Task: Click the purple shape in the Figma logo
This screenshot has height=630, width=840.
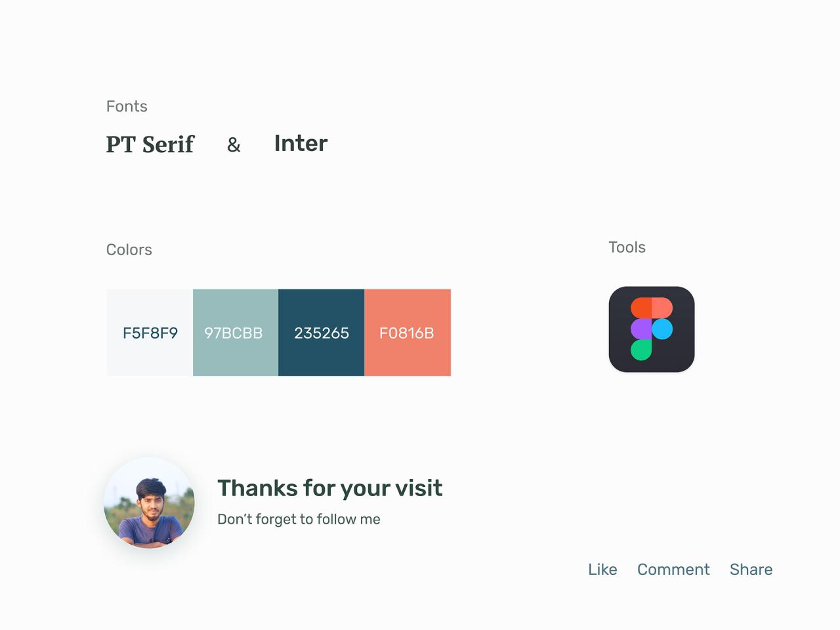Action: (641, 329)
